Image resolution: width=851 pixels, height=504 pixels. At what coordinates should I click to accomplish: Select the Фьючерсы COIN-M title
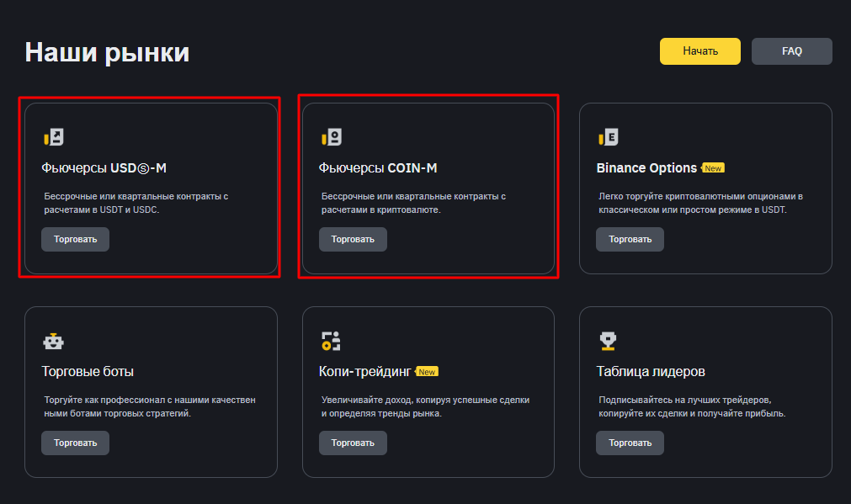(x=378, y=168)
